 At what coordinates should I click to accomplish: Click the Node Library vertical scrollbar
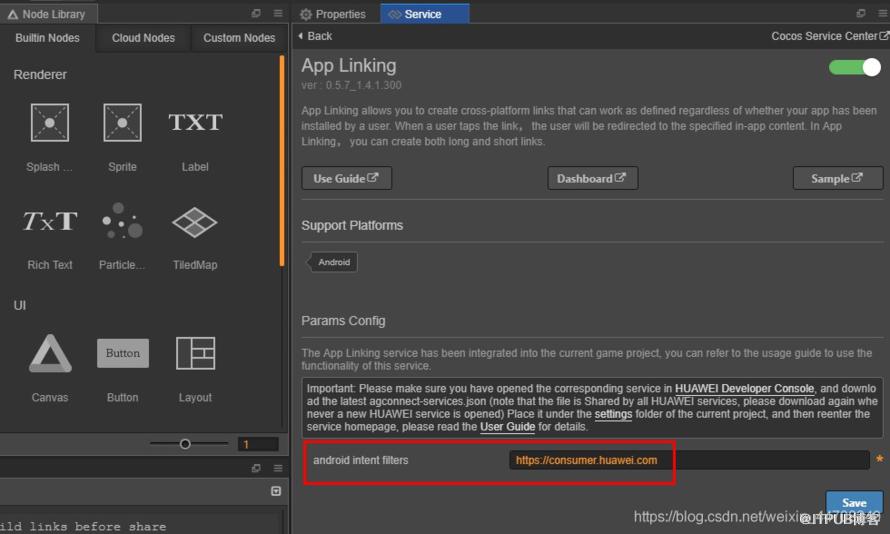point(282,161)
